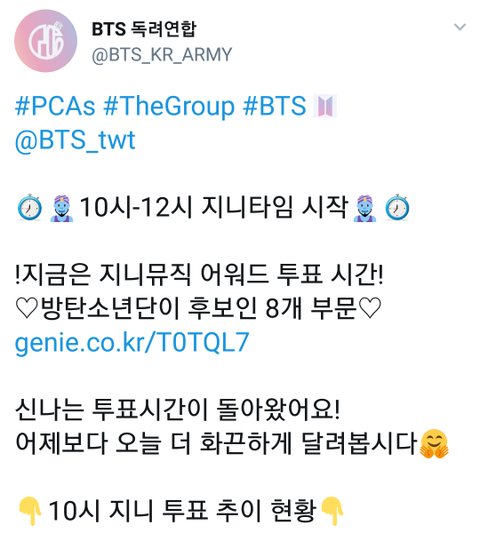480x541 pixels.
Task: Click the heart before 방탄소년단이
Action: (x=27, y=308)
